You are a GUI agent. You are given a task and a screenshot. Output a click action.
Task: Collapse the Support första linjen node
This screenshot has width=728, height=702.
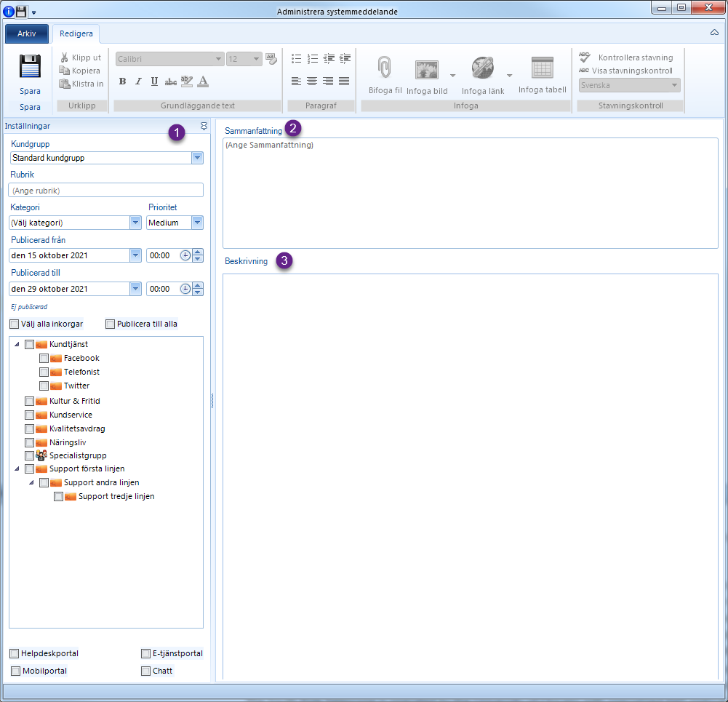tap(17, 469)
